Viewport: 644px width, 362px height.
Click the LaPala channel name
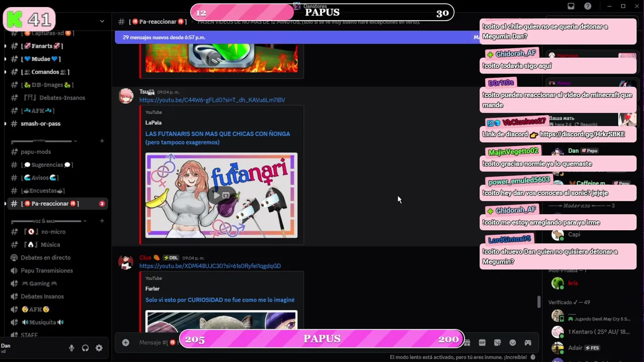pos(153,123)
